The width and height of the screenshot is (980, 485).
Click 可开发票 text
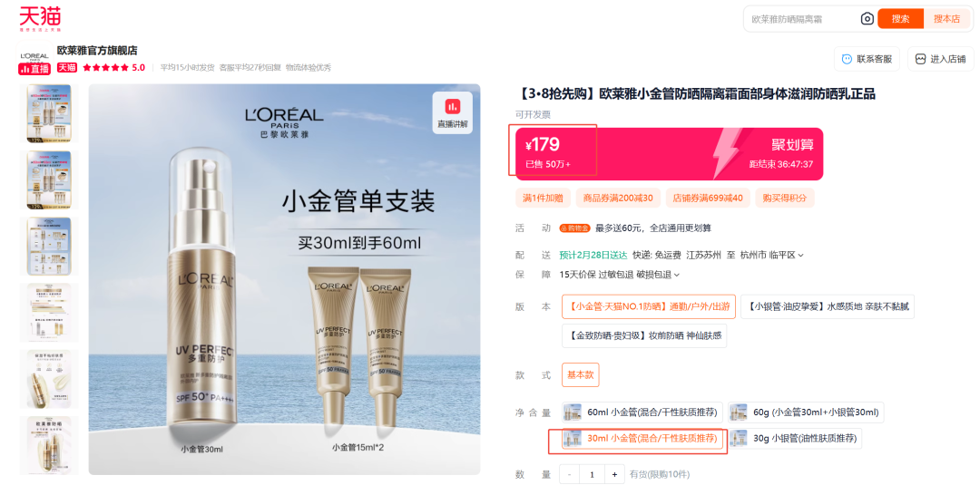click(x=533, y=115)
